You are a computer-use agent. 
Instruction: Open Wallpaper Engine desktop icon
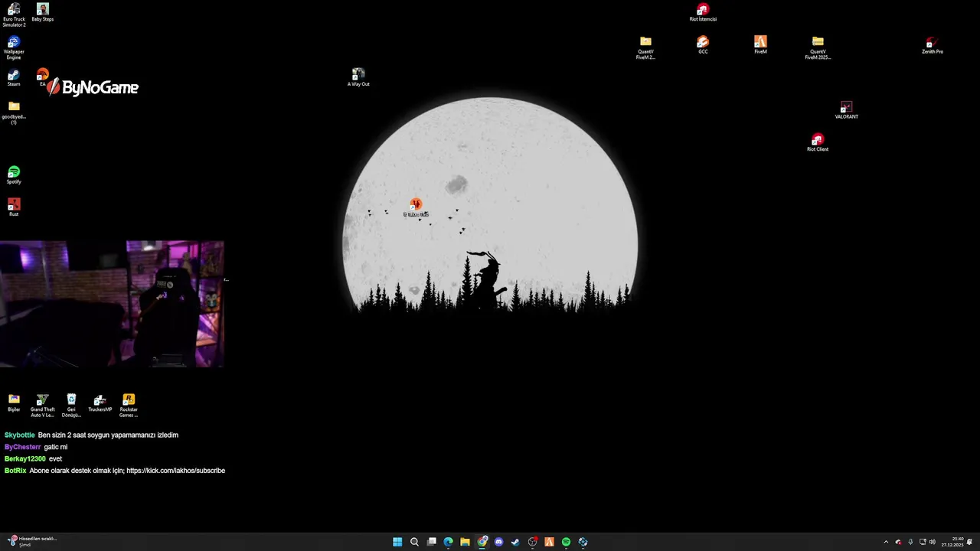14,47
